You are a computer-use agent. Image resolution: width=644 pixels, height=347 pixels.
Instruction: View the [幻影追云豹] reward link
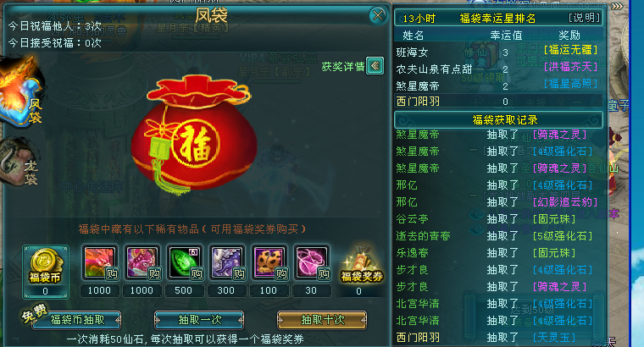pos(564,202)
